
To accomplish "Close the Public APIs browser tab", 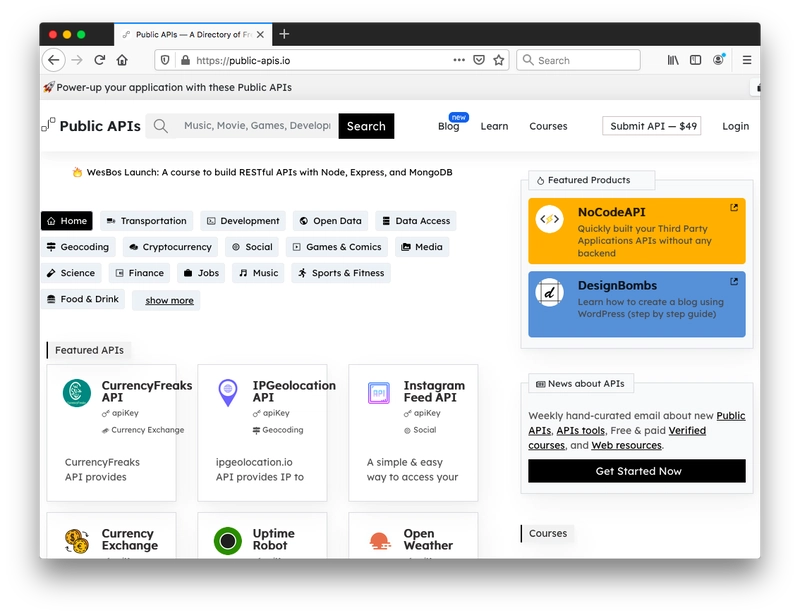I will (x=260, y=35).
